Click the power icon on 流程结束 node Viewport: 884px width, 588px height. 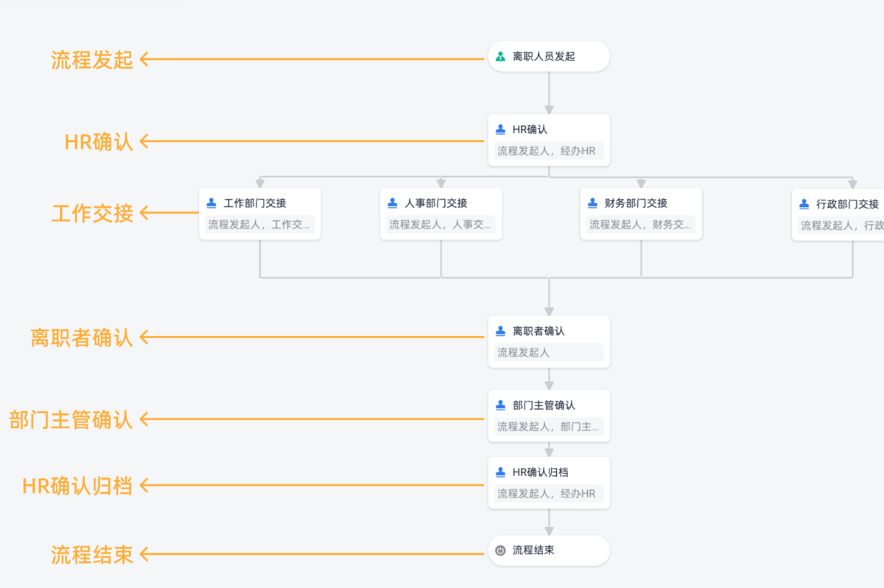[501, 550]
